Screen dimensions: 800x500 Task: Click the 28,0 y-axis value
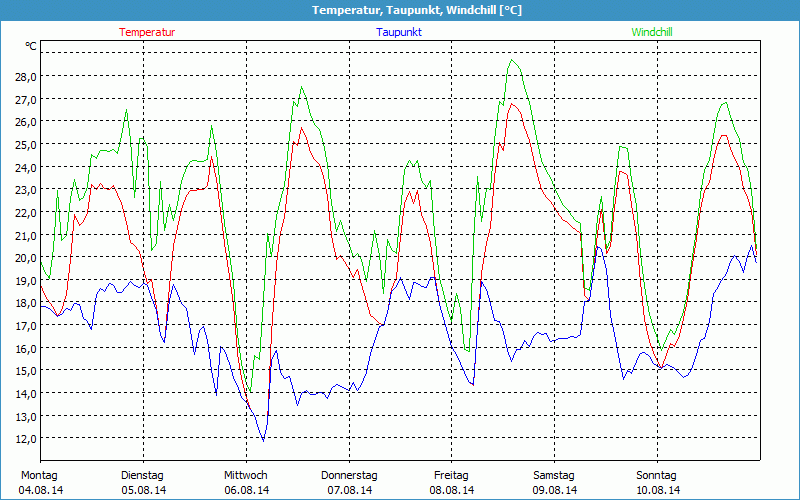26,77
